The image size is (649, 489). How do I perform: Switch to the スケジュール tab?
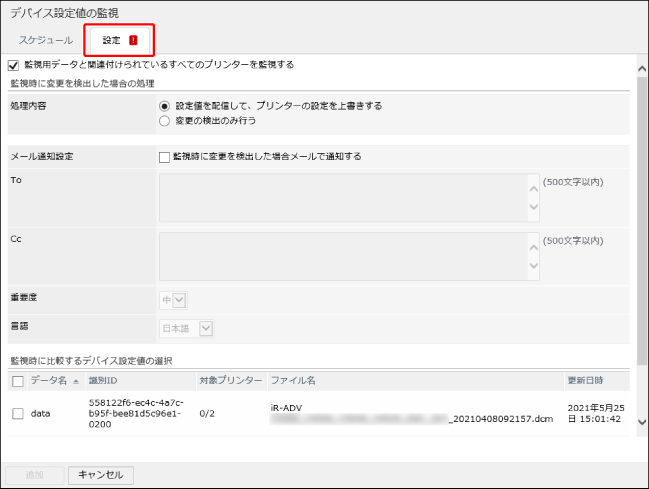(x=45, y=41)
